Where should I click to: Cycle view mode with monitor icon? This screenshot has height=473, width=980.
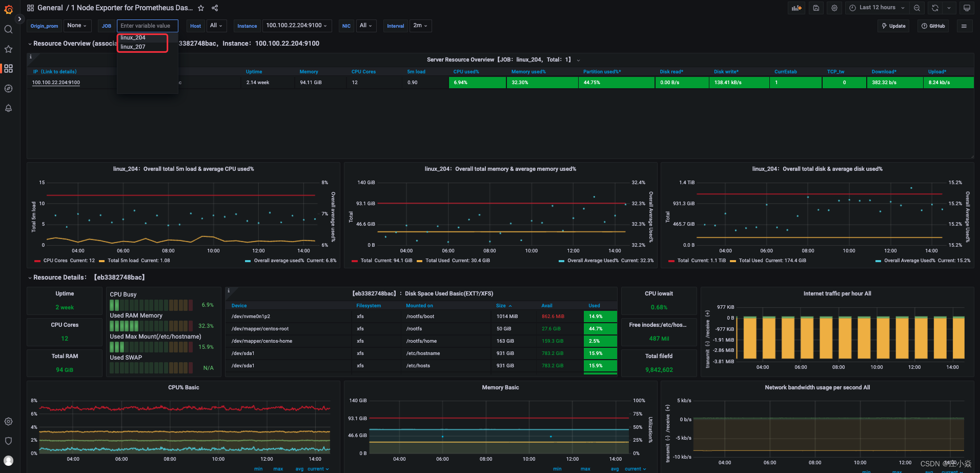click(x=967, y=8)
